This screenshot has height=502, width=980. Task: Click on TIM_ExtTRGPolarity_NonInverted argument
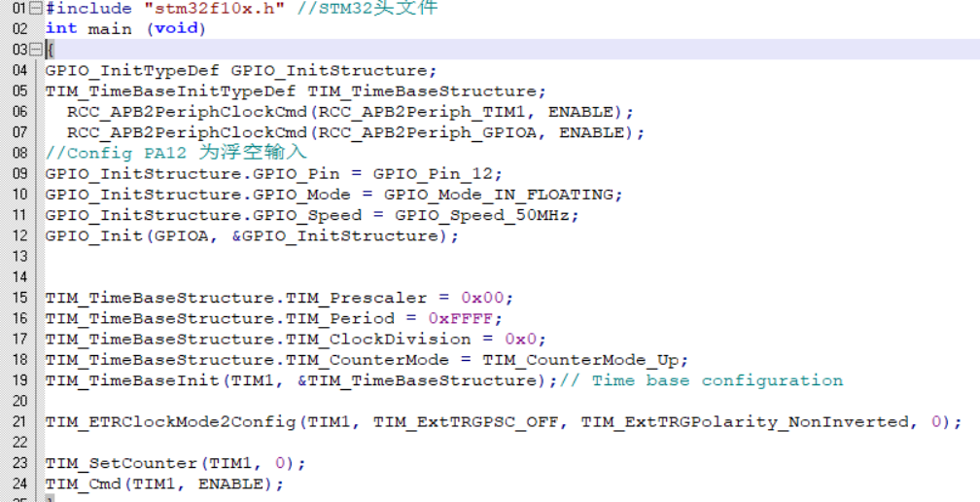click(x=745, y=422)
